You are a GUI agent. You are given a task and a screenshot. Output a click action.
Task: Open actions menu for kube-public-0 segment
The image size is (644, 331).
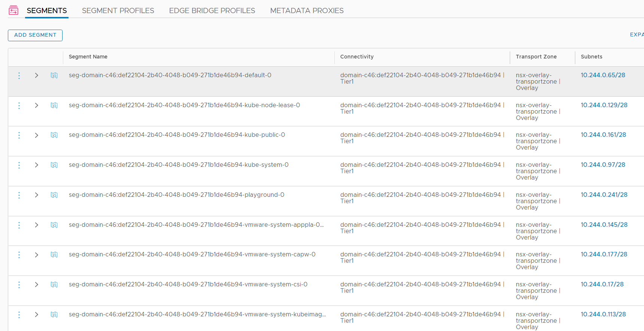(x=19, y=135)
